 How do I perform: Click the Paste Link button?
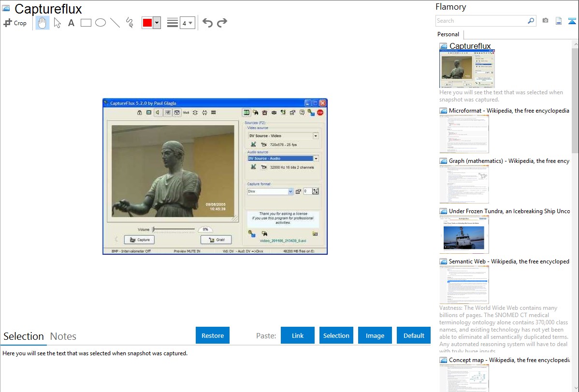click(x=298, y=335)
